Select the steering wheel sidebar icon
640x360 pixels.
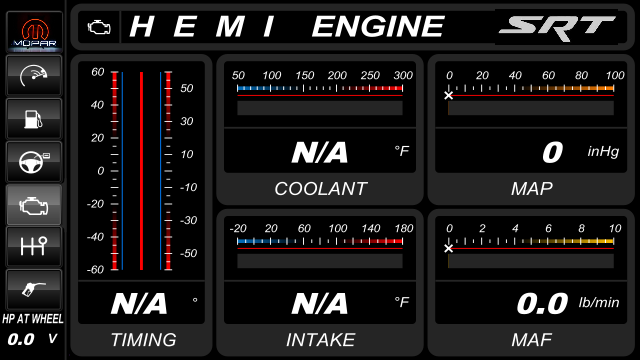click(x=34, y=162)
